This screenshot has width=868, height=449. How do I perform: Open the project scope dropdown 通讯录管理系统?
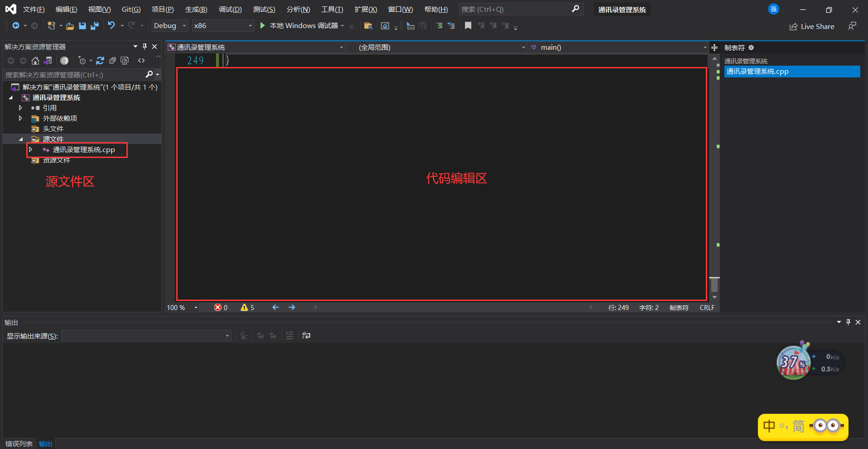click(x=256, y=48)
